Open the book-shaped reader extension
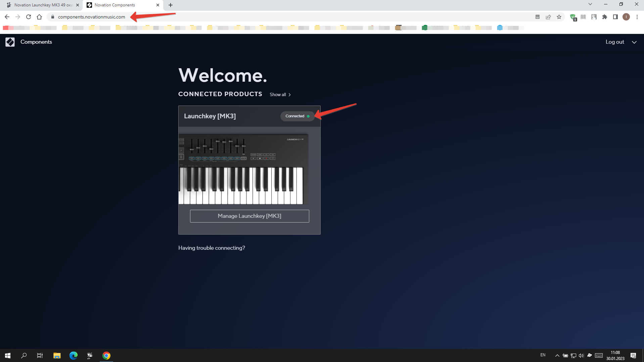This screenshot has height=362, width=644. [583, 17]
